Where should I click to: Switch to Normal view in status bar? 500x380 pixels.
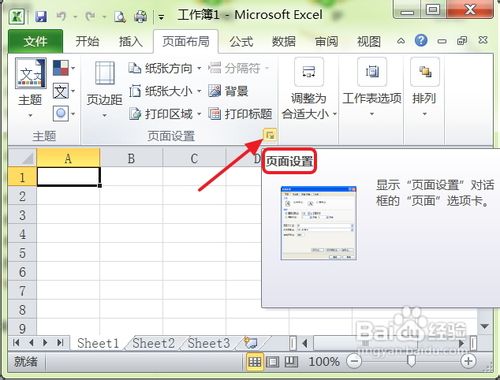(x=255, y=362)
